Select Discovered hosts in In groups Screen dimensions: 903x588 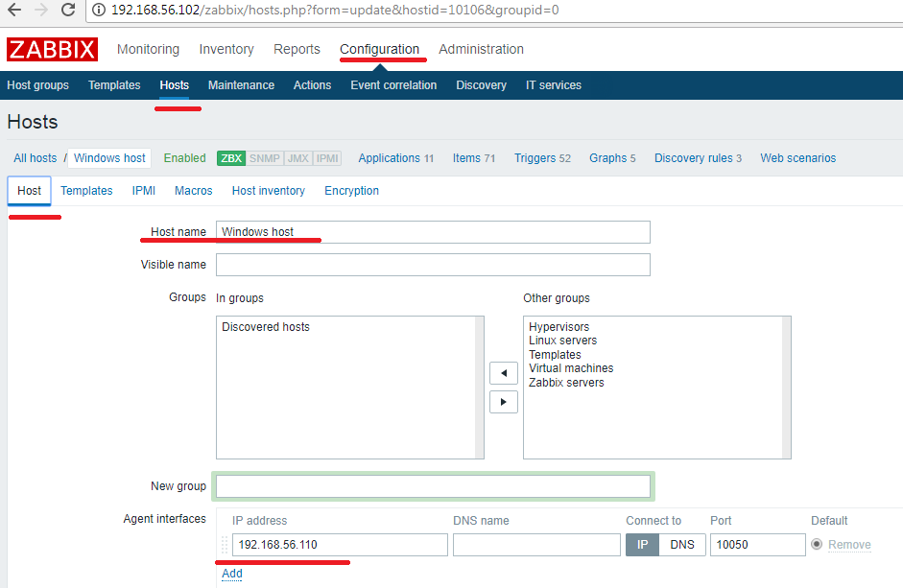tap(266, 327)
